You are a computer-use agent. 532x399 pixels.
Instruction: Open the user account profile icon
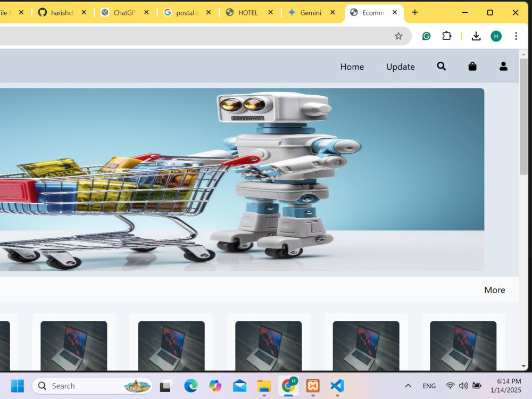(x=503, y=66)
